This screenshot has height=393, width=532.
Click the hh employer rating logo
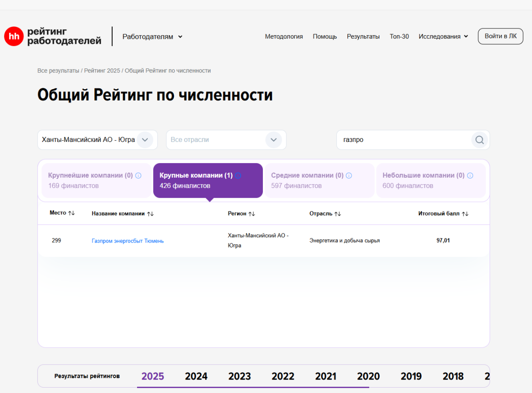53,37
